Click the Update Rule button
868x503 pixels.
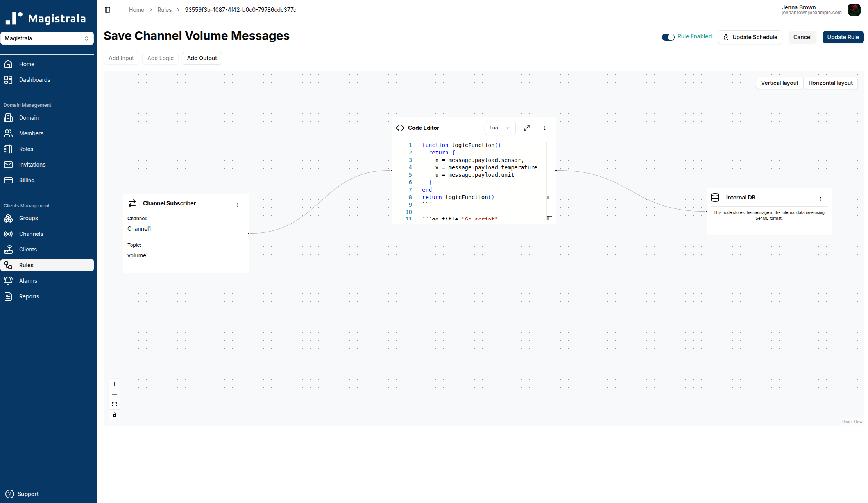point(843,37)
